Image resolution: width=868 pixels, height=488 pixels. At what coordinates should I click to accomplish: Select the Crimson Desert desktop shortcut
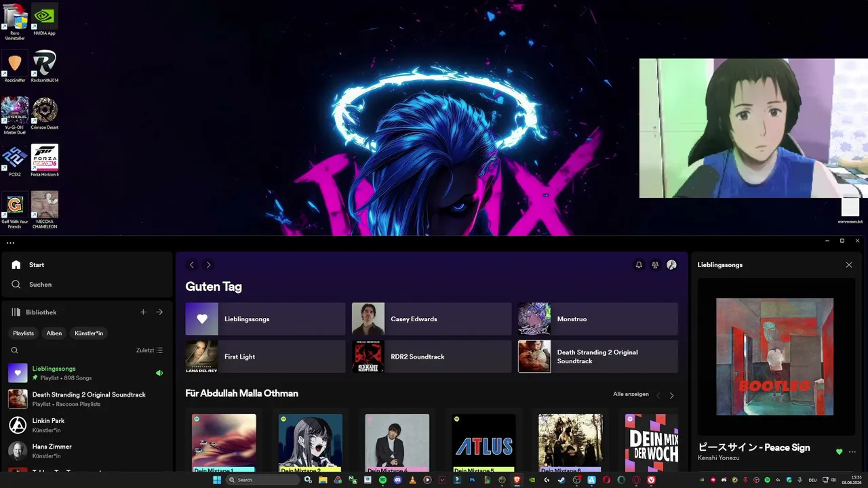pos(45,113)
